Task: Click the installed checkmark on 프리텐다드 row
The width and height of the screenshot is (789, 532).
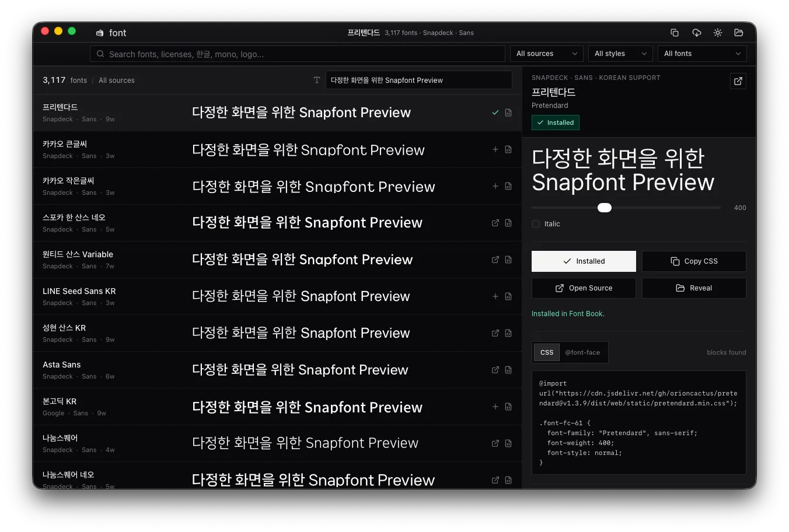Action: [x=495, y=113]
